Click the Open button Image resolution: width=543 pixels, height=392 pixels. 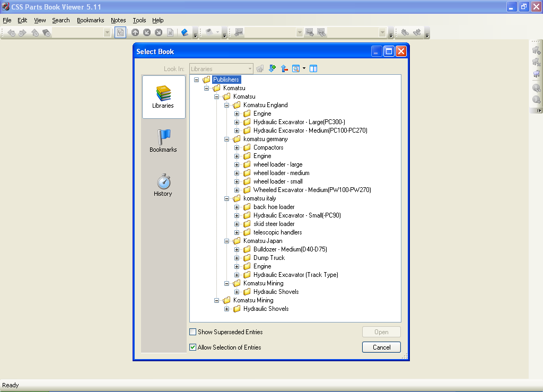(x=382, y=332)
